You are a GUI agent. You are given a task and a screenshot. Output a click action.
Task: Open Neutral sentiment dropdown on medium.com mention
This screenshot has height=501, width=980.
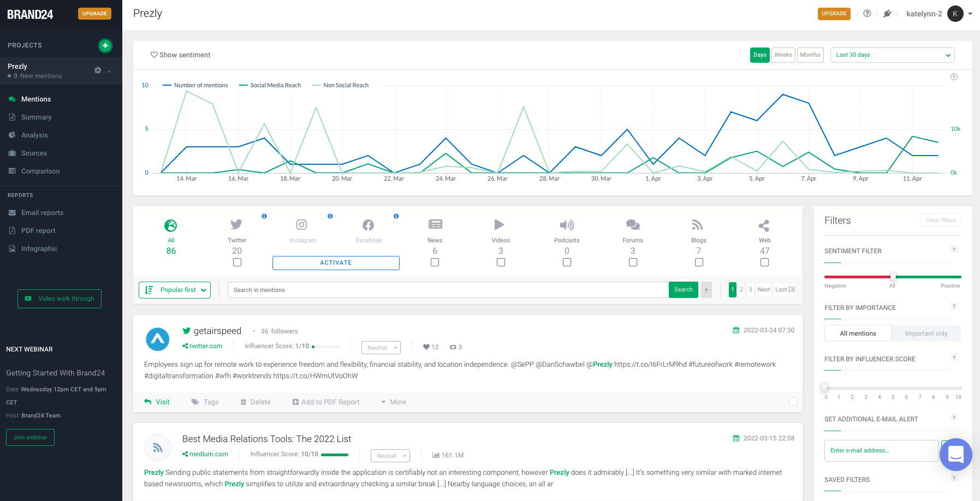(x=390, y=456)
